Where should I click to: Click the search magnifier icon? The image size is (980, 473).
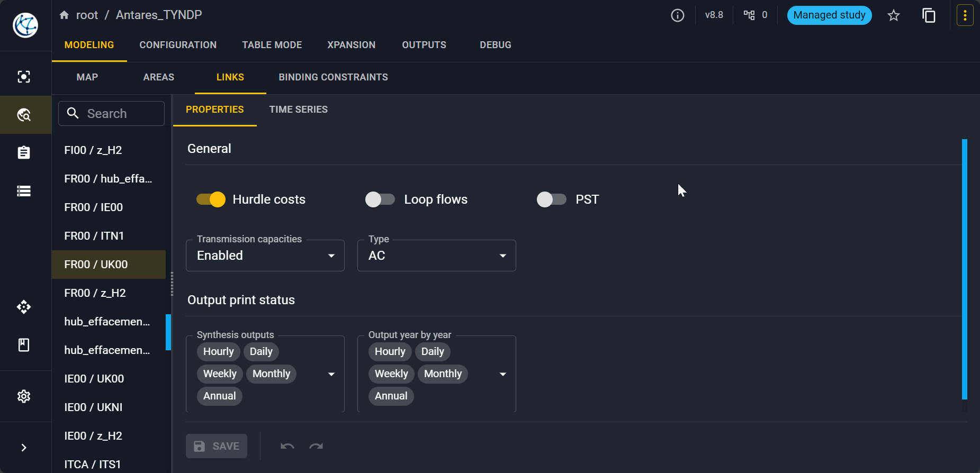73,113
